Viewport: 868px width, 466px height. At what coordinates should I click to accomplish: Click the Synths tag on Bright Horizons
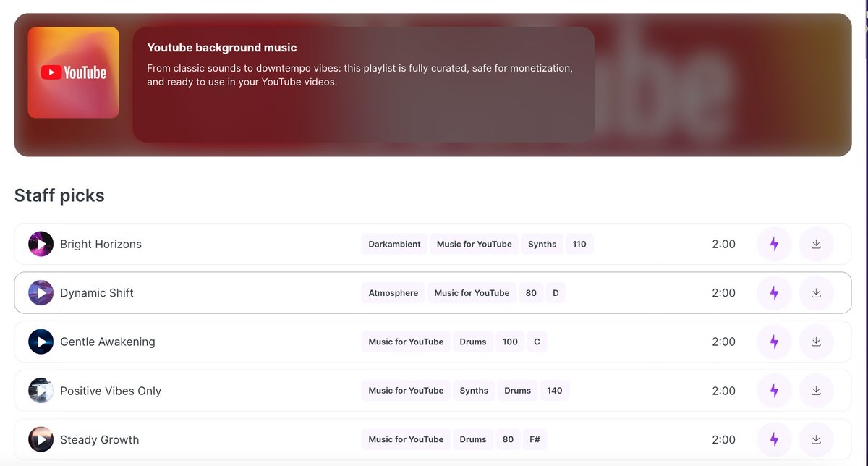[542, 244]
